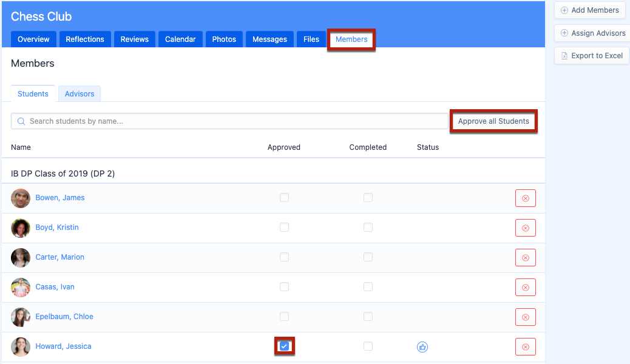Click James Bowen's profile avatar
Viewport: 630px width, 364px height.
point(21,198)
